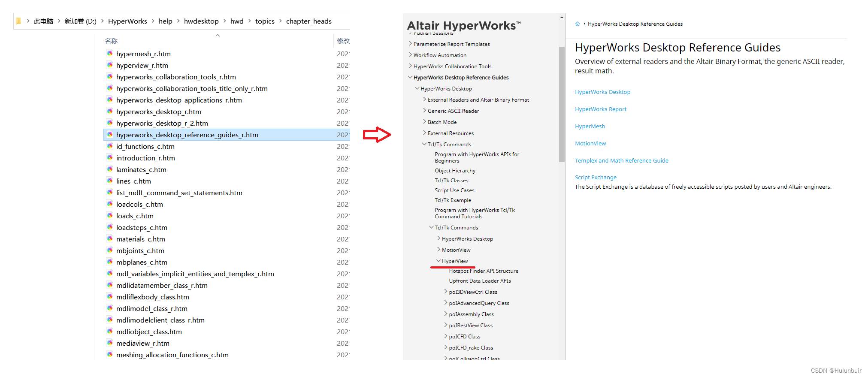Click the file icon beside hyperworks_desktop_r_2.htm
Viewport: 868px width, 377px height.
110,123
